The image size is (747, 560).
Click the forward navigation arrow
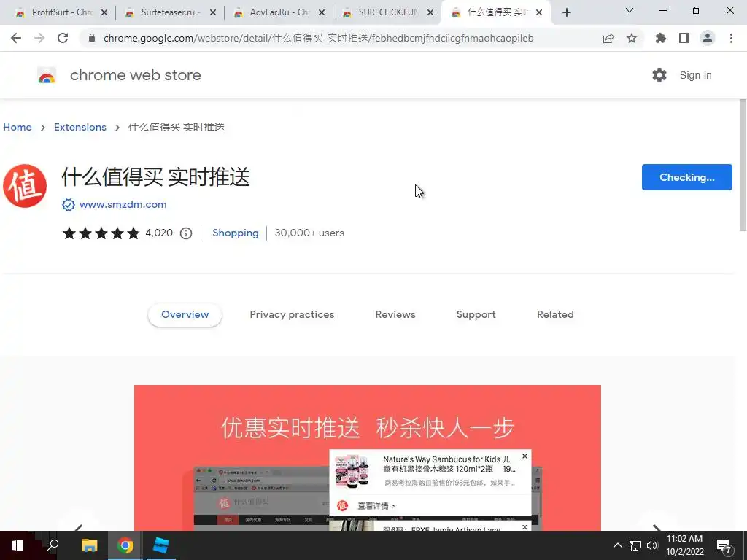click(x=39, y=38)
